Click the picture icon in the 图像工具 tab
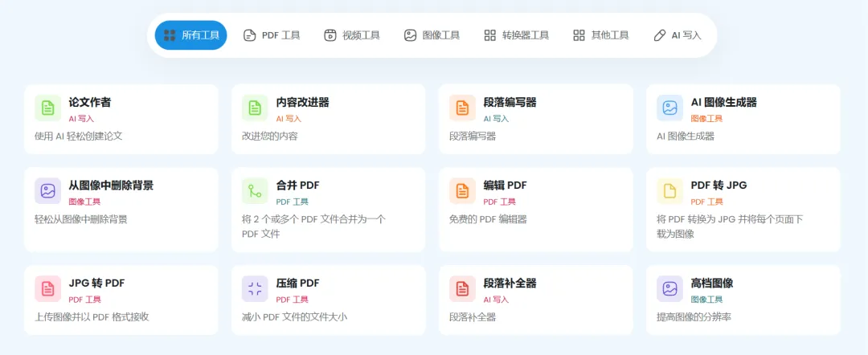This screenshot has width=868, height=355. 410,35
